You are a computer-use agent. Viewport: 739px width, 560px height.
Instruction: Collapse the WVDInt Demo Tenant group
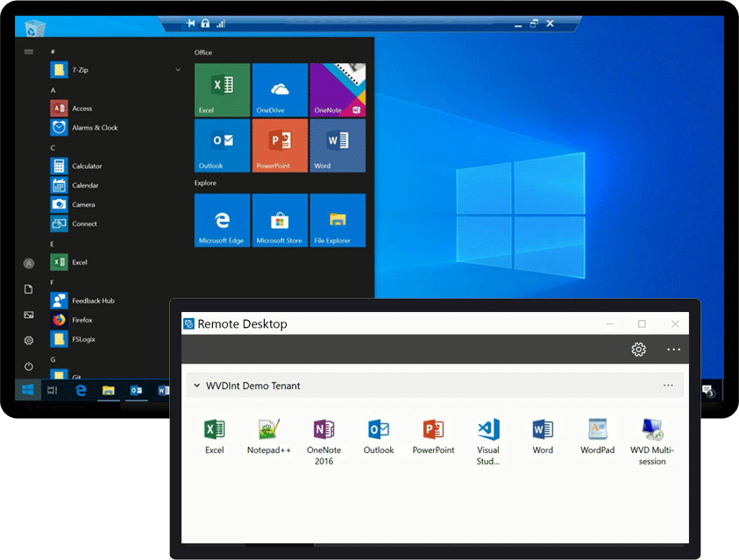pyautogui.click(x=196, y=386)
